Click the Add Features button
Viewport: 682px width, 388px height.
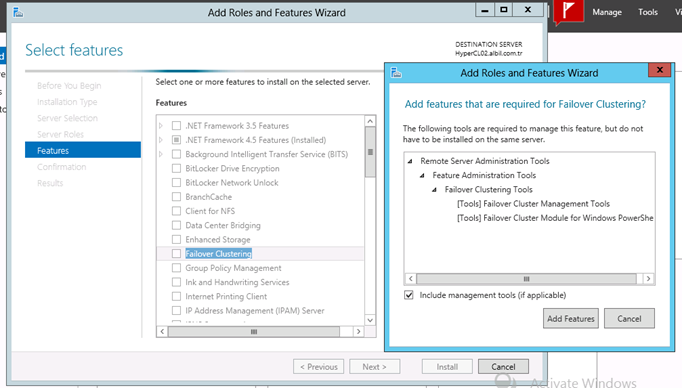coord(571,319)
